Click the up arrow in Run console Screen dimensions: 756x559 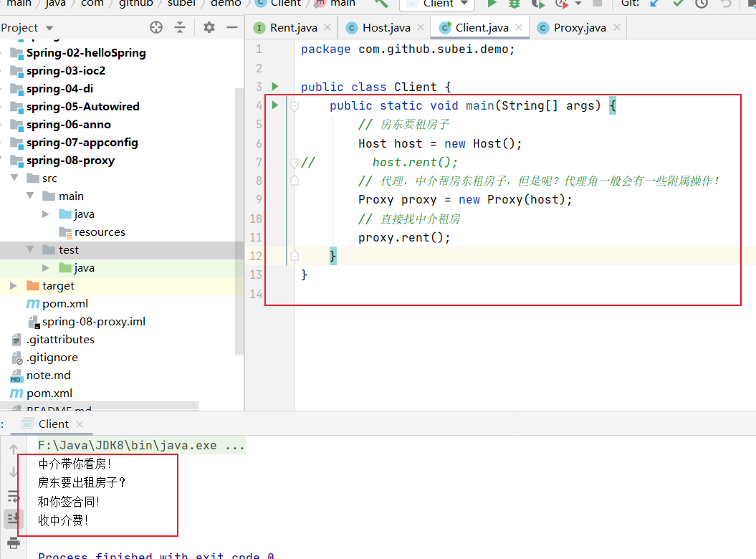pyautogui.click(x=14, y=449)
